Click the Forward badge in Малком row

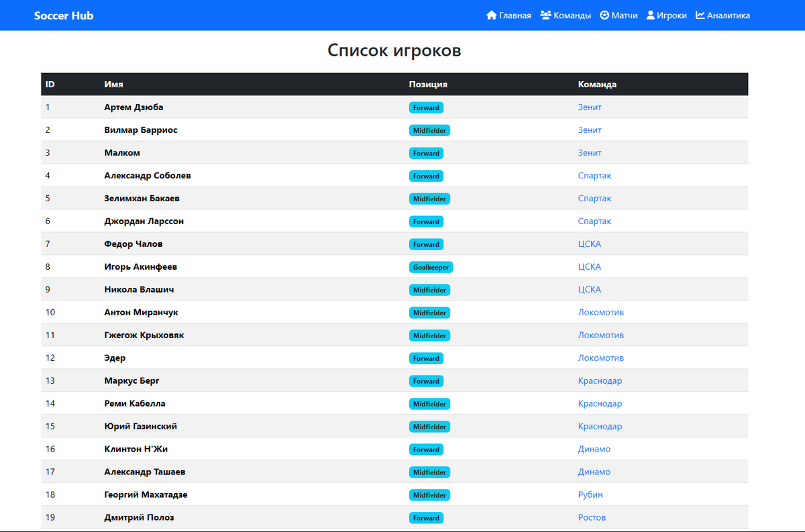tap(427, 153)
